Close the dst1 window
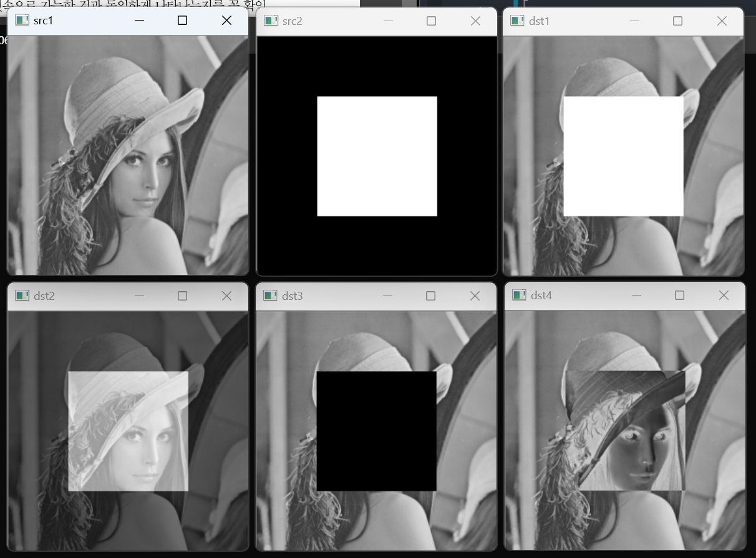This screenshot has width=756, height=558. point(722,21)
